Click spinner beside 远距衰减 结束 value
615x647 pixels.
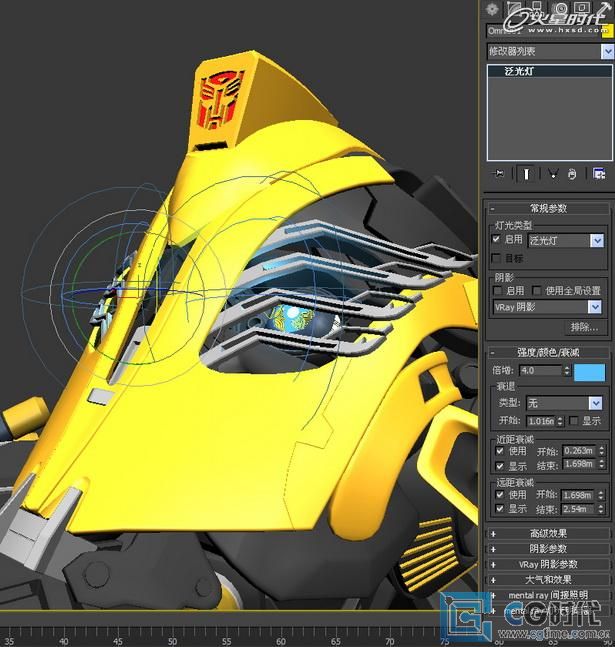tap(601, 509)
